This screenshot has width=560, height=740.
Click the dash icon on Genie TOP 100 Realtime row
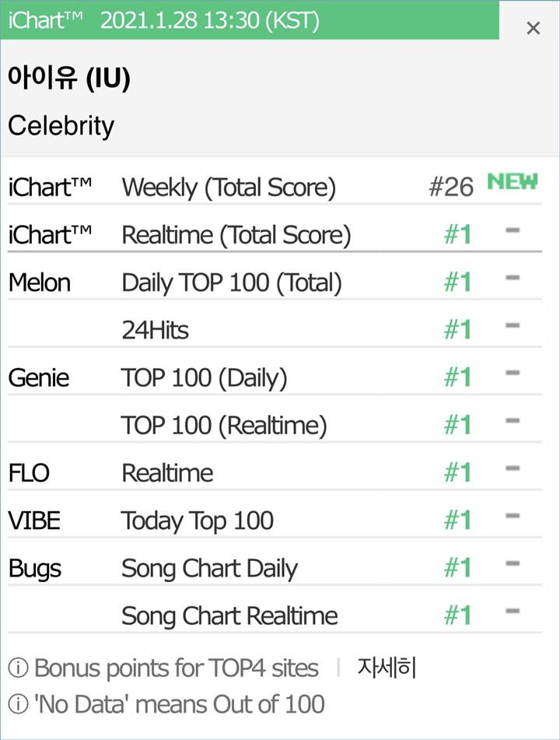pyautogui.click(x=511, y=420)
